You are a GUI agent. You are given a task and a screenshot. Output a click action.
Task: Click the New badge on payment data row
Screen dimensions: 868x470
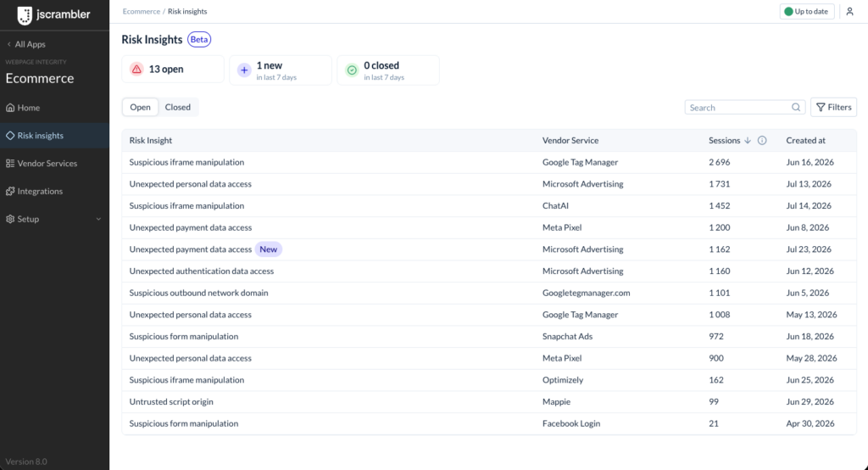point(269,249)
